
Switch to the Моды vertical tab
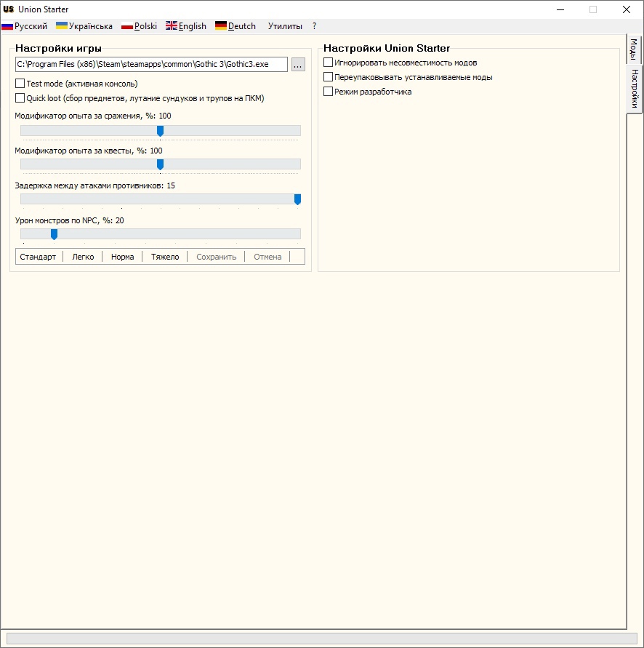click(x=634, y=49)
